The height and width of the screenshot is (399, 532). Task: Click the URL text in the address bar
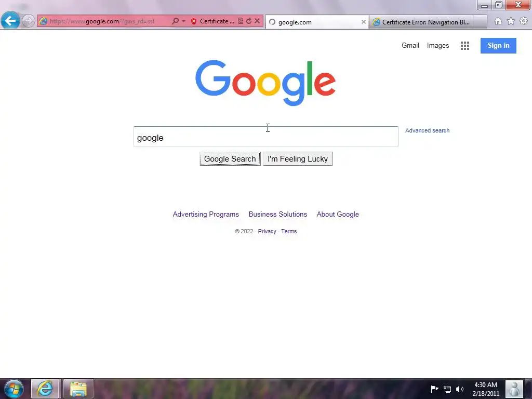click(x=102, y=21)
